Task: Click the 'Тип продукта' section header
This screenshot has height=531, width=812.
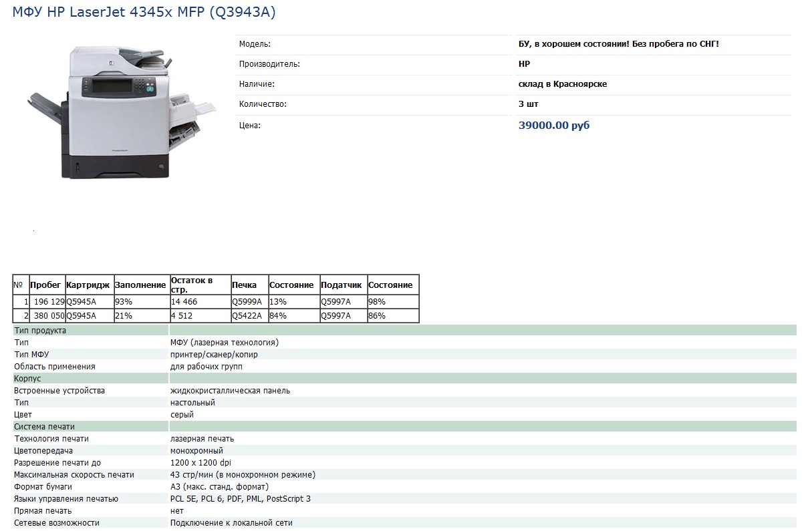Action: pyautogui.click(x=40, y=331)
